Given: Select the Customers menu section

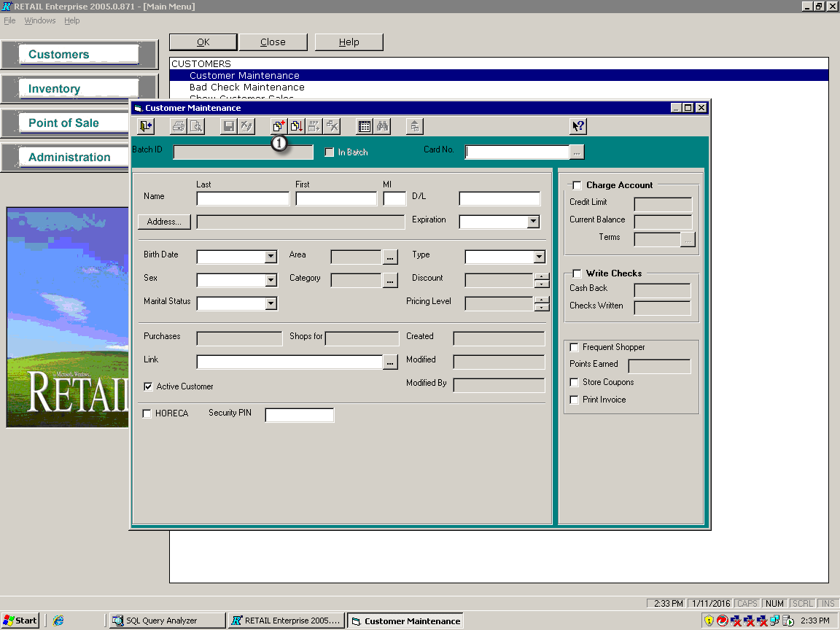Looking at the screenshot, I should click(79, 54).
